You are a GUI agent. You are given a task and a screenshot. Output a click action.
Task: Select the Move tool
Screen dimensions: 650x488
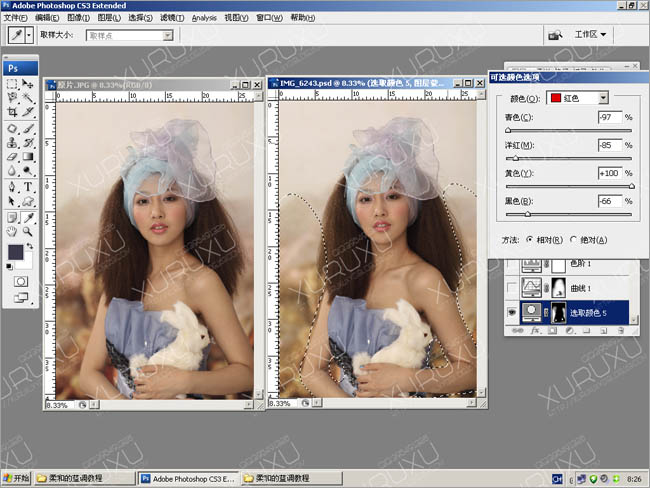[28, 84]
